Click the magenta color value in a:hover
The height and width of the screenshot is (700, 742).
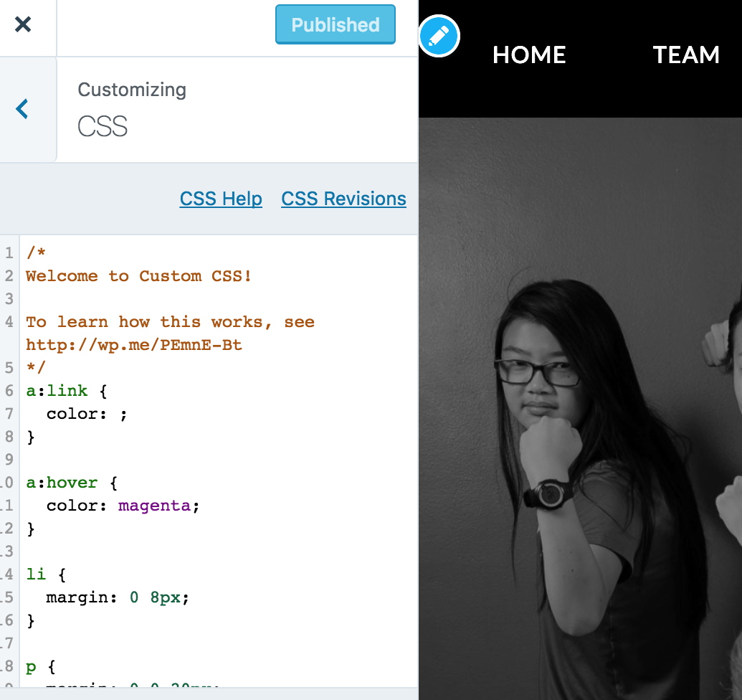(154, 506)
